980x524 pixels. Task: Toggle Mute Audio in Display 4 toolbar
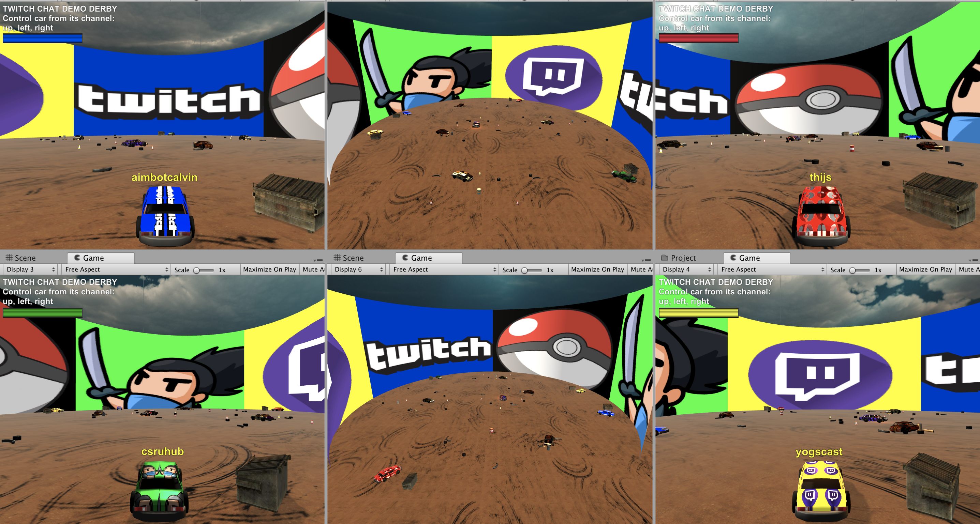[x=968, y=269]
